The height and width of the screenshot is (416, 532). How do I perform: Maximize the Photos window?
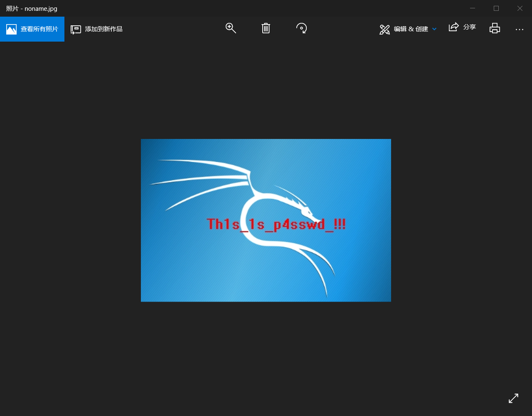click(x=496, y=8)
